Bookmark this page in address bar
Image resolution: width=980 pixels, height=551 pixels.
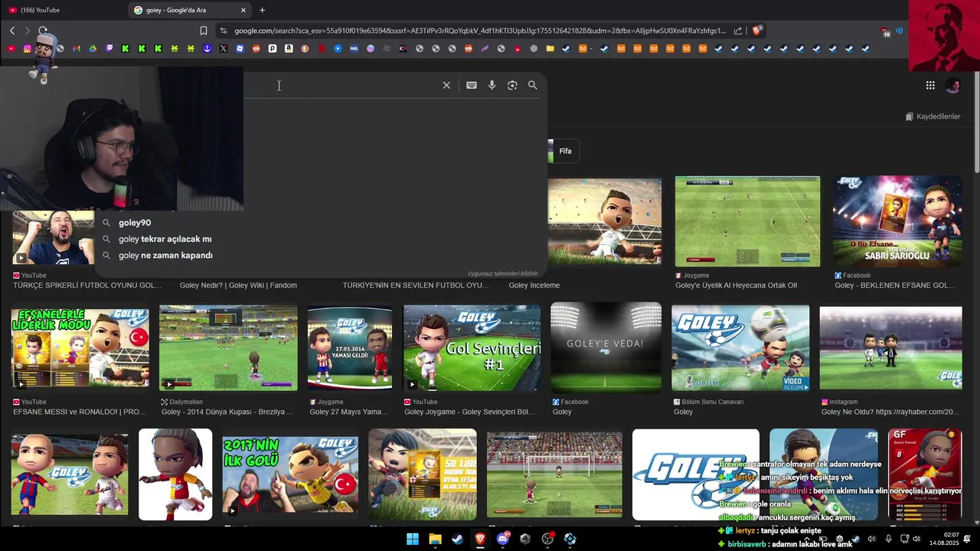coord(204,31)
